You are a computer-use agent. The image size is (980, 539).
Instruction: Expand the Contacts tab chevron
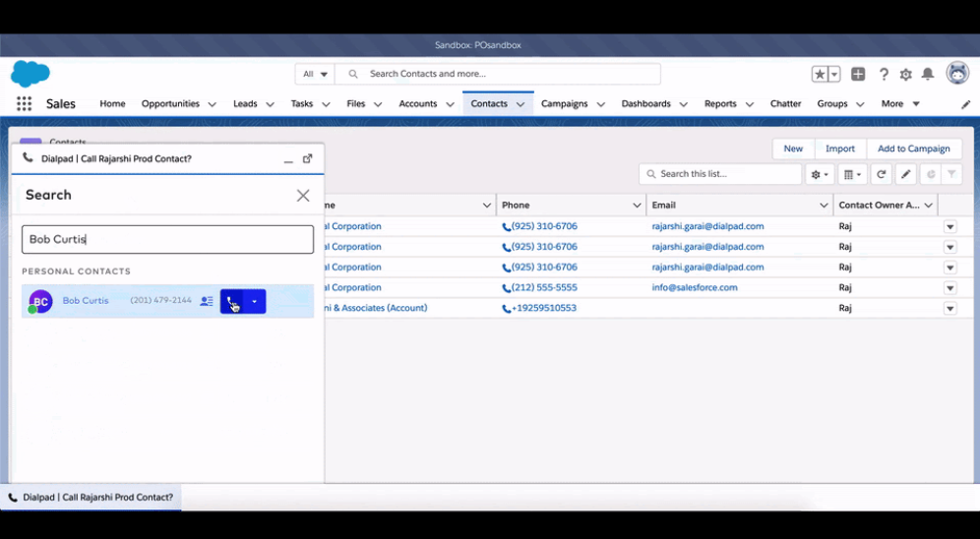pyautogui.click(x=521, y=104)
